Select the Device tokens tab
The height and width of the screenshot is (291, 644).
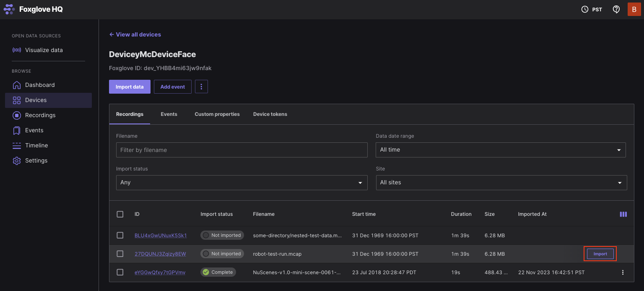(x=270, y=114)
